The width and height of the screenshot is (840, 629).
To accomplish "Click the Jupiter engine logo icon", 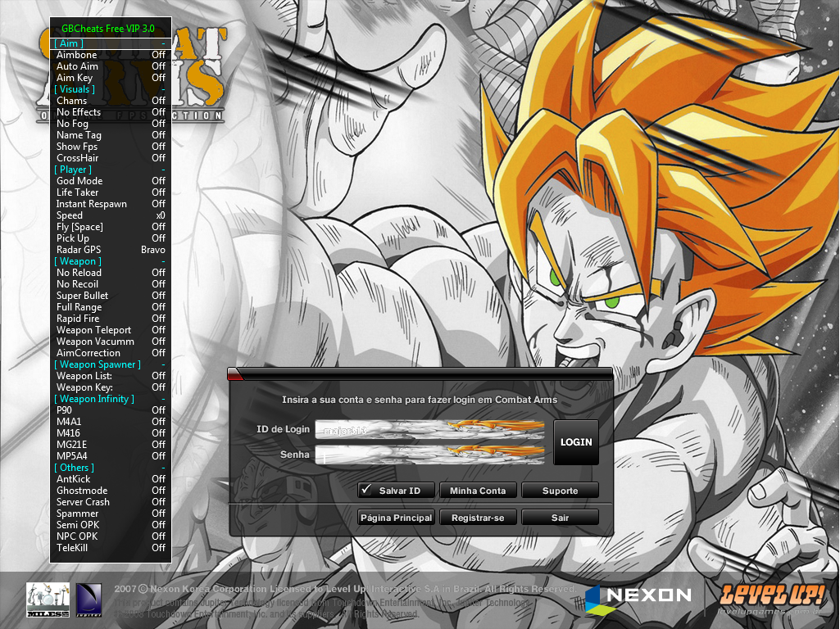I will (89, 600).
